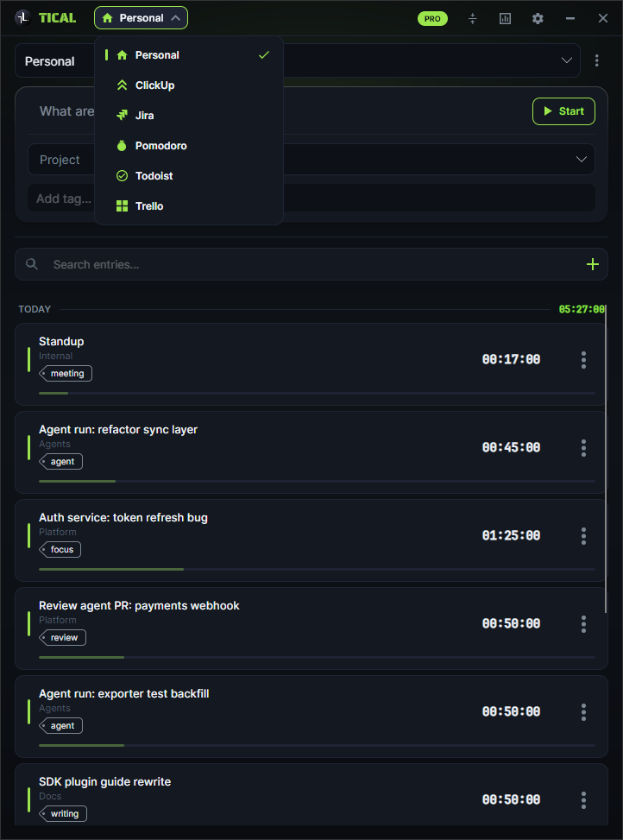Click the Personal home icon in menu

point(122,55)
